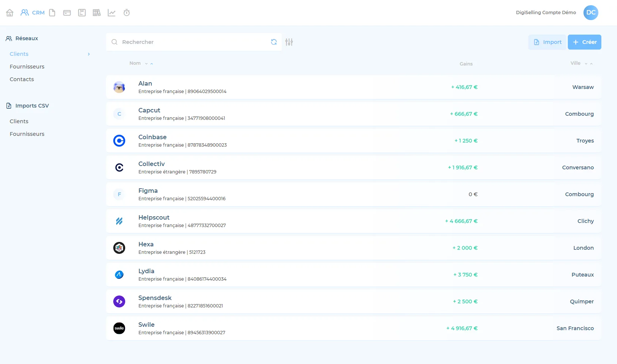Click the Gains column header
617x364 pixels.
coord(466,64)
